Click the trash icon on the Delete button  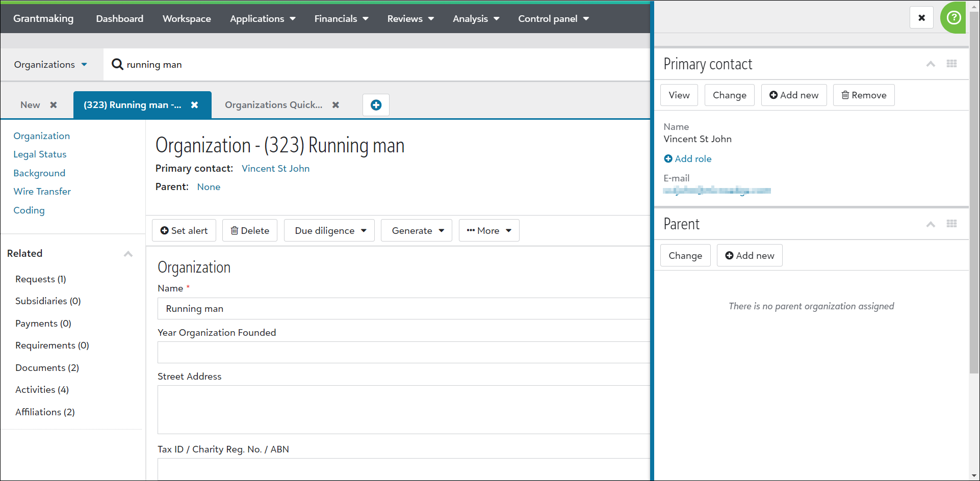click(x=235, y=230)
